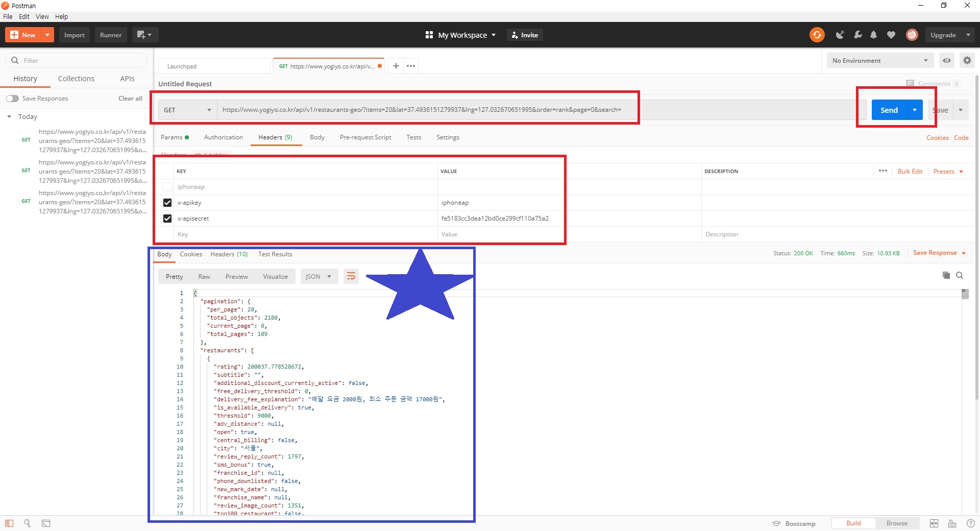980x531 pixels.
Task: Open the user avatar menu
Action: pos(912,35)
